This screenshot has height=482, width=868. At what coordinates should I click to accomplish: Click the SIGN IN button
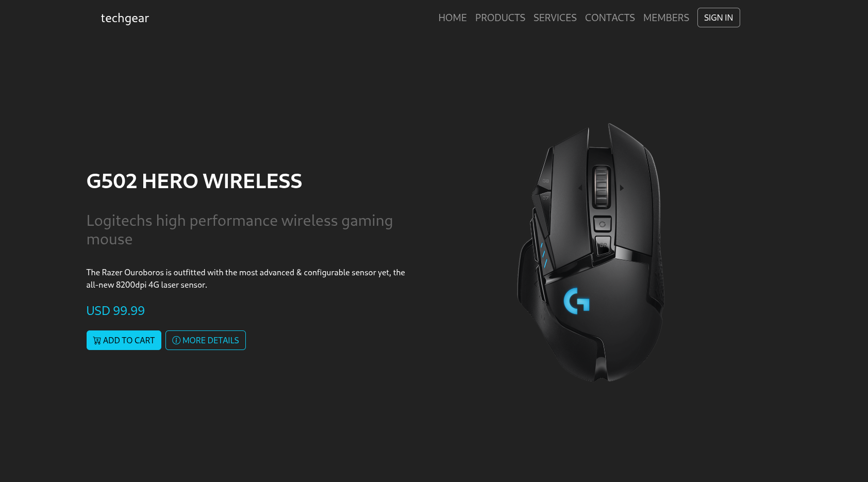tap(719, 18)
